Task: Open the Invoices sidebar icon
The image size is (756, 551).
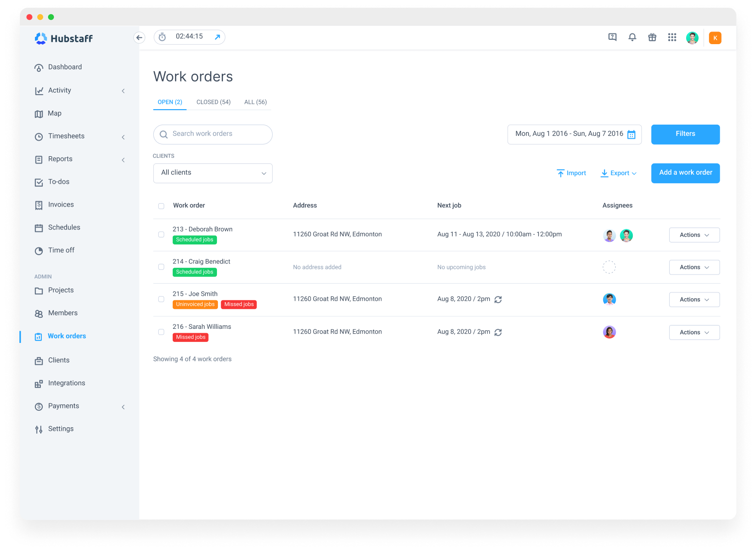Action: click(x=39, y=205)
